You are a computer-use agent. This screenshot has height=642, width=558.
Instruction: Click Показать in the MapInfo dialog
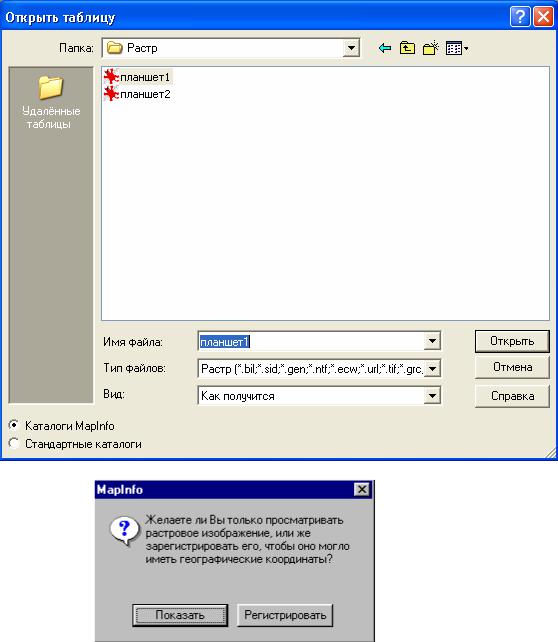pos(180,615)
